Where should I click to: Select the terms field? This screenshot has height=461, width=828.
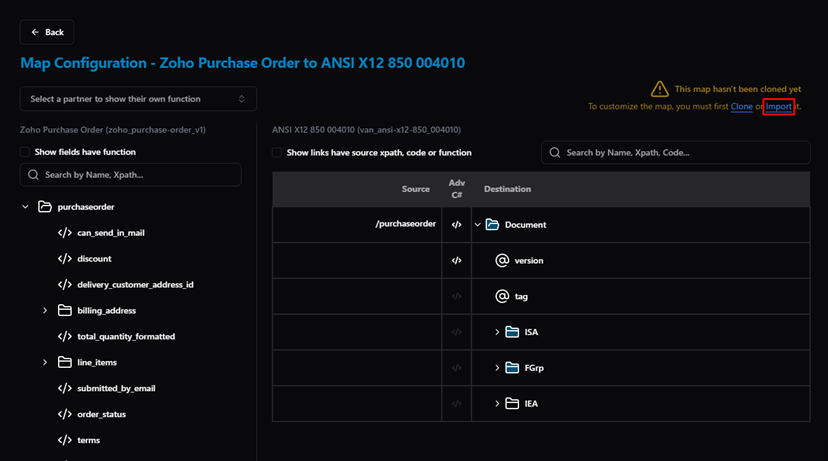coord(88,440)
